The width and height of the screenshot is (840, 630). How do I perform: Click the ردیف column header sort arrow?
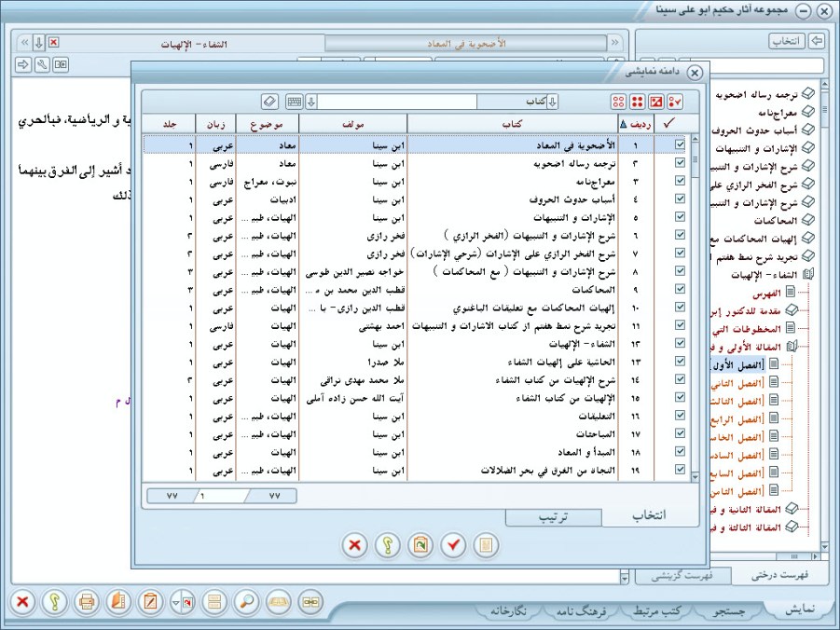[624, 124]
